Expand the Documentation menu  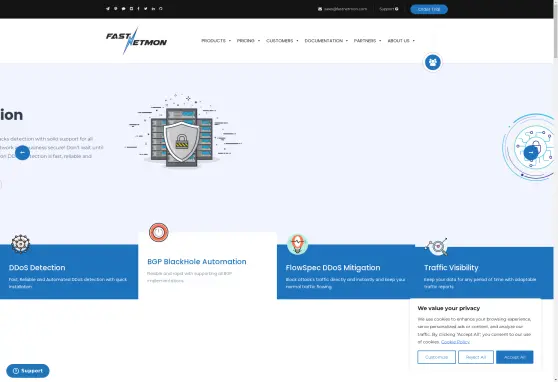[x=326, y=41]
